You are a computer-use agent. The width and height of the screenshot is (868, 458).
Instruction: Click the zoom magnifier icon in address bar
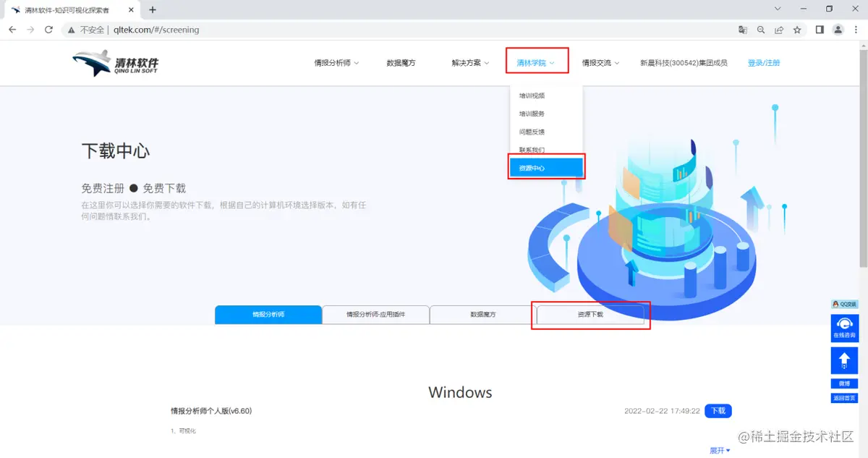point(761,30)
